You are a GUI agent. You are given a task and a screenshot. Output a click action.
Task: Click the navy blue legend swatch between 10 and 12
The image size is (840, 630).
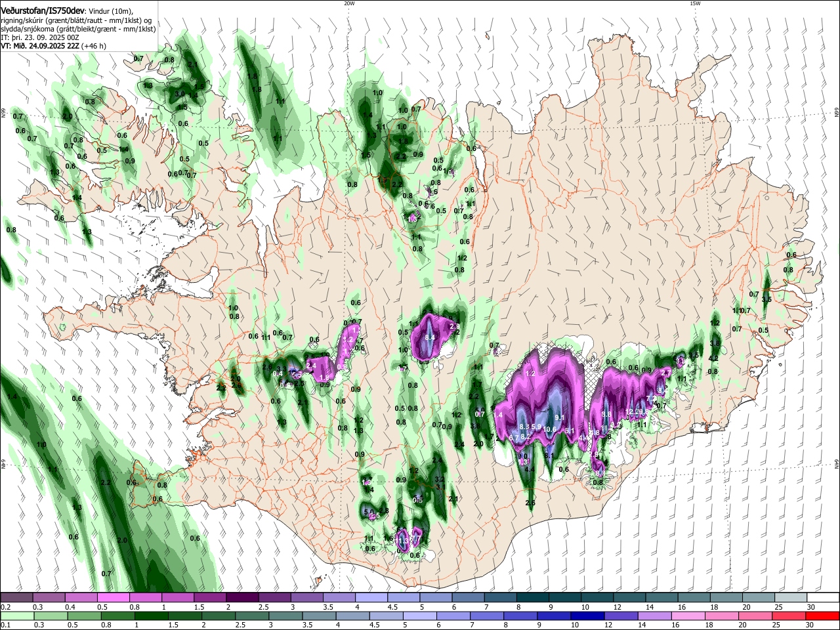coord(587,616)
